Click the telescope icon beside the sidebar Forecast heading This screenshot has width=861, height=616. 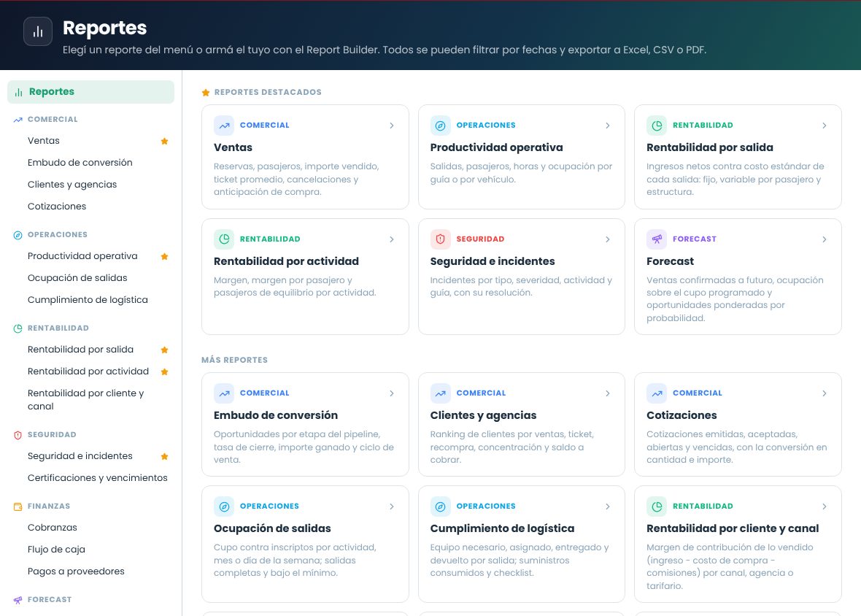(18, 599)
